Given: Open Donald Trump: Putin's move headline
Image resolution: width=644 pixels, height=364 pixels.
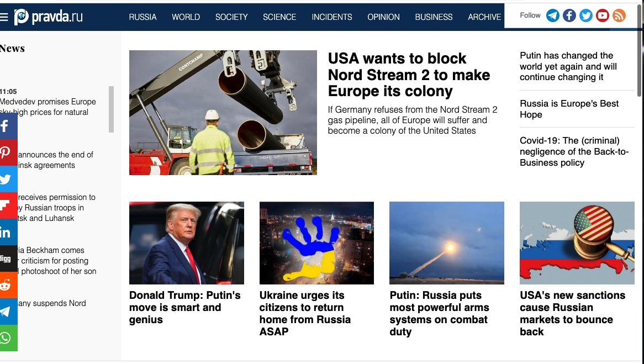Looking at the screenshot, I should click(x=185, y=307).
